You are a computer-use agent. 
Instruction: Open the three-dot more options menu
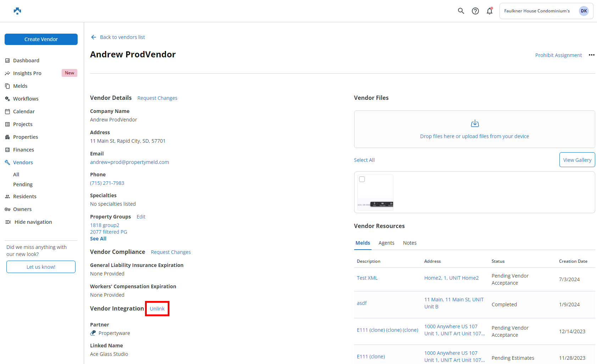(x=591, y=55)
